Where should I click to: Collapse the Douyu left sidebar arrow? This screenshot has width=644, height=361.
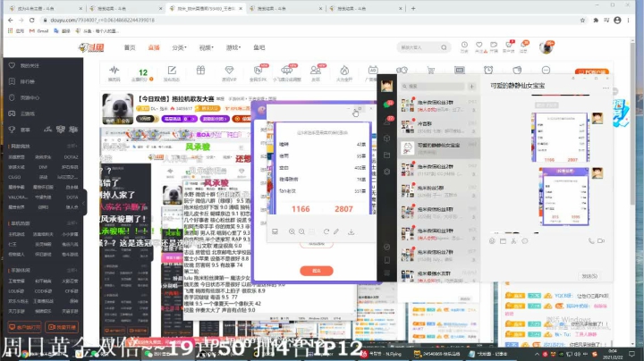pos(84,202)
